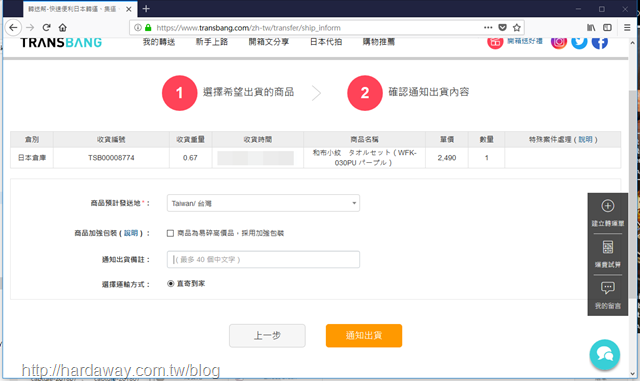Click the unit price 2,490
Screen dimensions: 640x381
[447, 158]
